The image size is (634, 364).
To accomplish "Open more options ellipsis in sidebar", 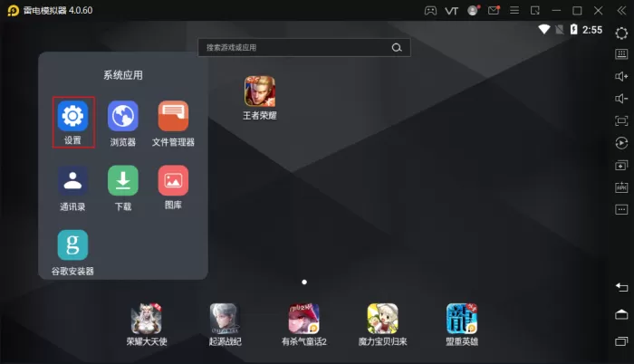I will coord(621,209).
